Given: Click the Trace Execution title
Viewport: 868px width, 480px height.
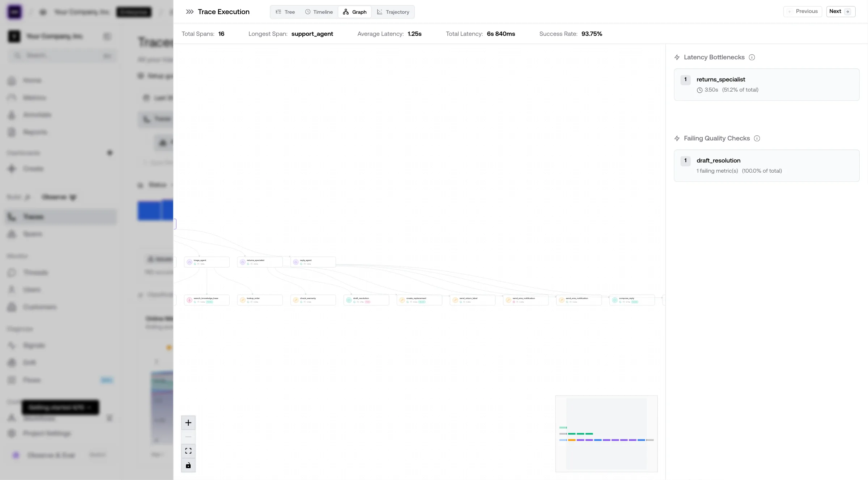Looking at the screenshot, I should tap(224, 12).
